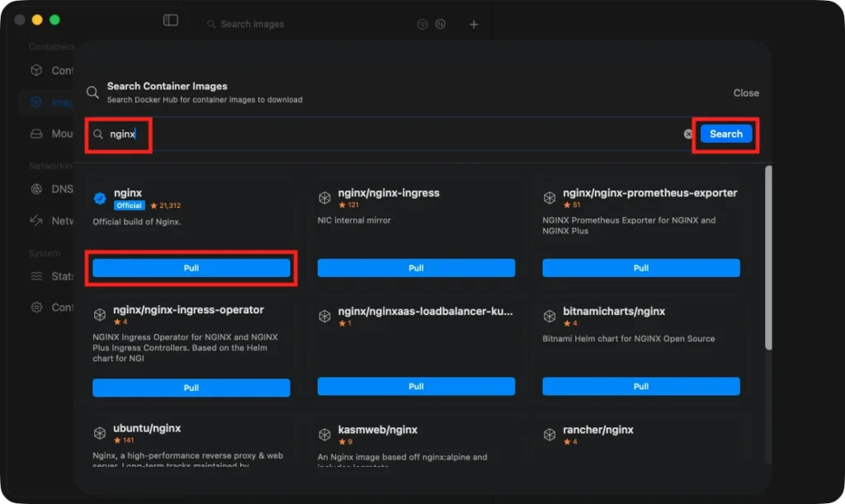Pull nginx/nginx-ingress-operator image
The width and height of the screenshot is (845, 504).
tap(191, 388)
